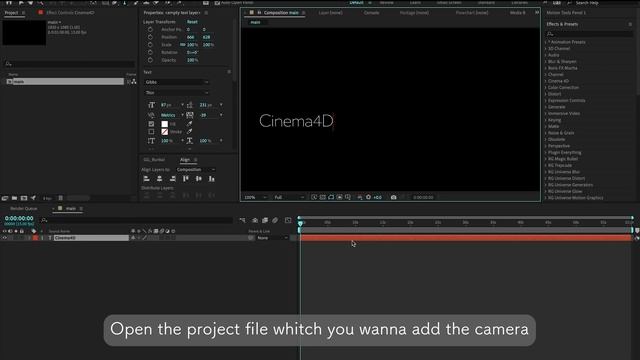Click the stroke no-color swatch
Image resolution: width=640 pixels, height=360 pixels.
(164, 131)
